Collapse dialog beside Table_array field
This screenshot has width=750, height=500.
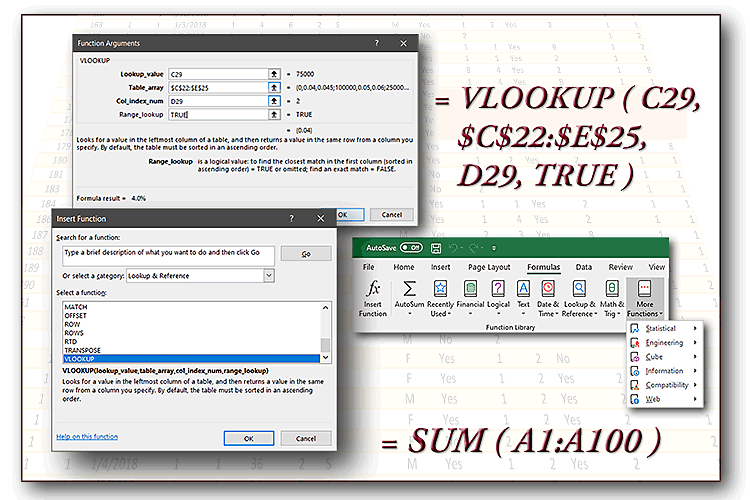tap(274, 87)
